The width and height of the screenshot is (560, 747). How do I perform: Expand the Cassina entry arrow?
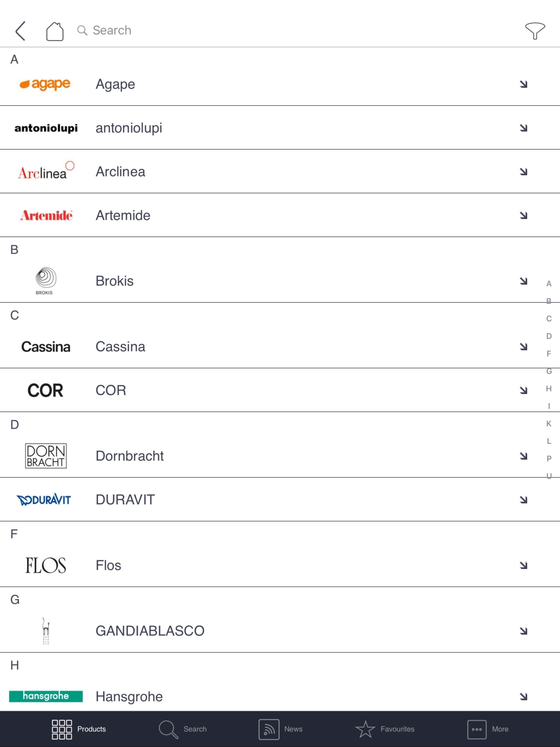[523, 346]
